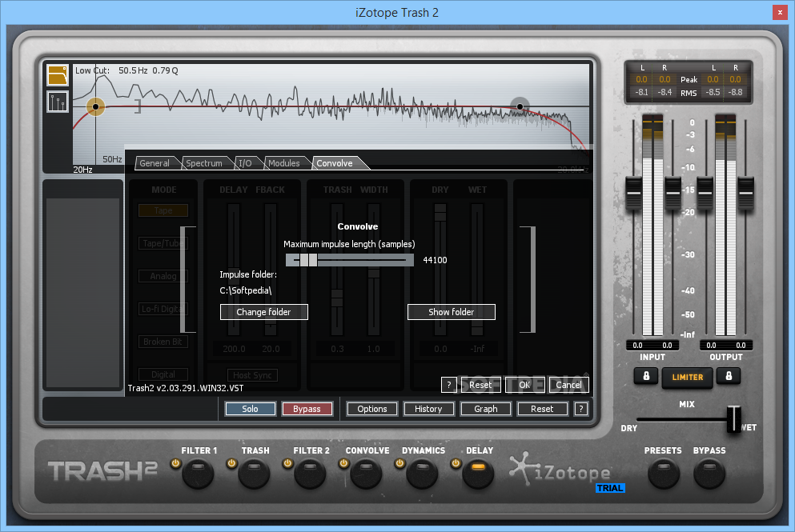795x532 pixels.
Task: Click the Show folder button
Action: [452, 312]
